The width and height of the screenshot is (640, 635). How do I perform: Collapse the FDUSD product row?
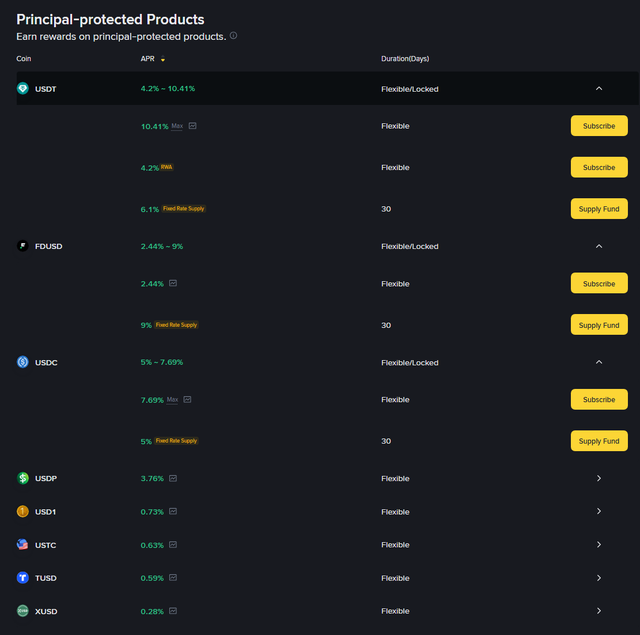599,246
